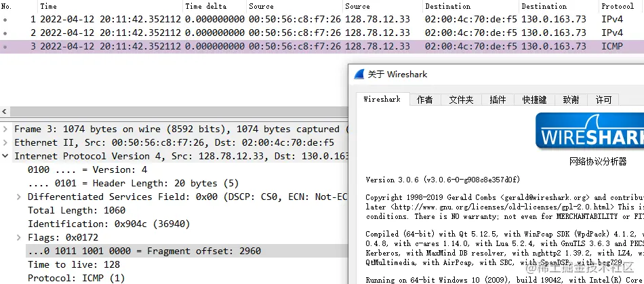Image resolution: width=644 pixels, height=284 pixels.
Task: Open the 插件 tab in About dialog
Action: 498,100
